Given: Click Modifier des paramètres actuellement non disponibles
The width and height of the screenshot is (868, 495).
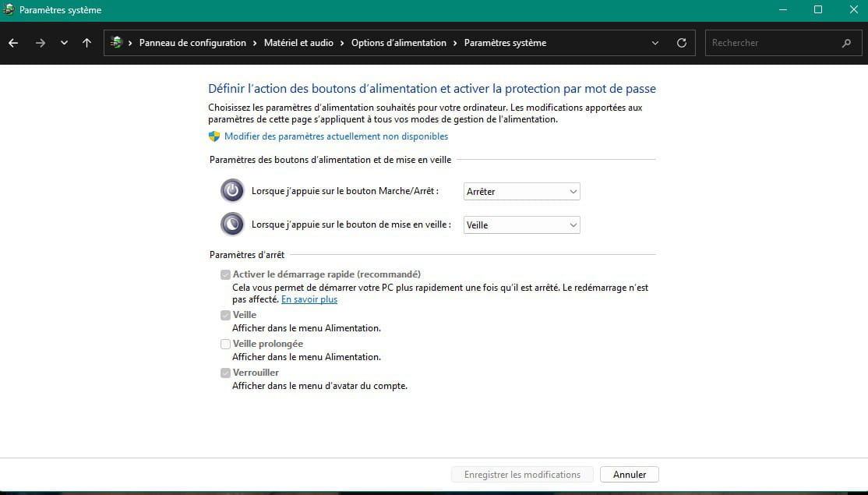Looking at the screenshot, I should point(336,136).
